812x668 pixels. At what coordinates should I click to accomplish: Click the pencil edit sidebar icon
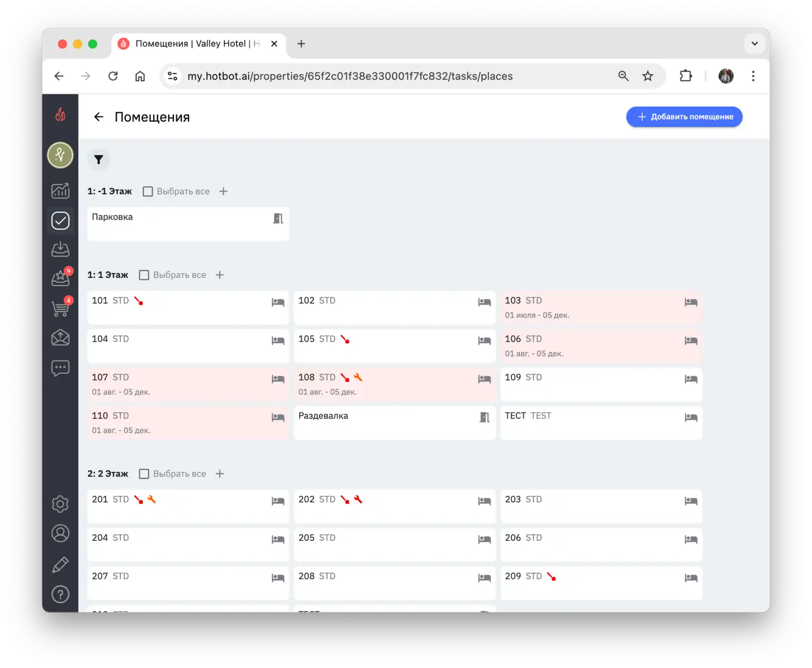coord(60,564)
